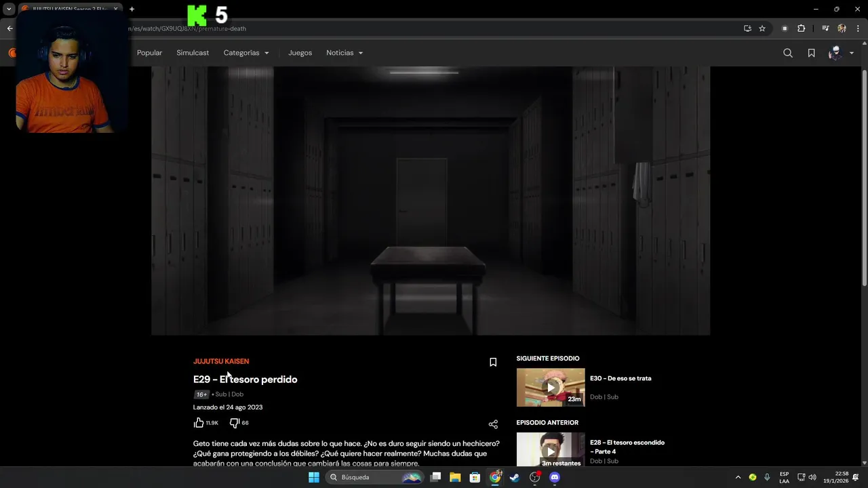Open volume and network quick settings
This screenshot has height=488, width=868.
coord(806,477)
